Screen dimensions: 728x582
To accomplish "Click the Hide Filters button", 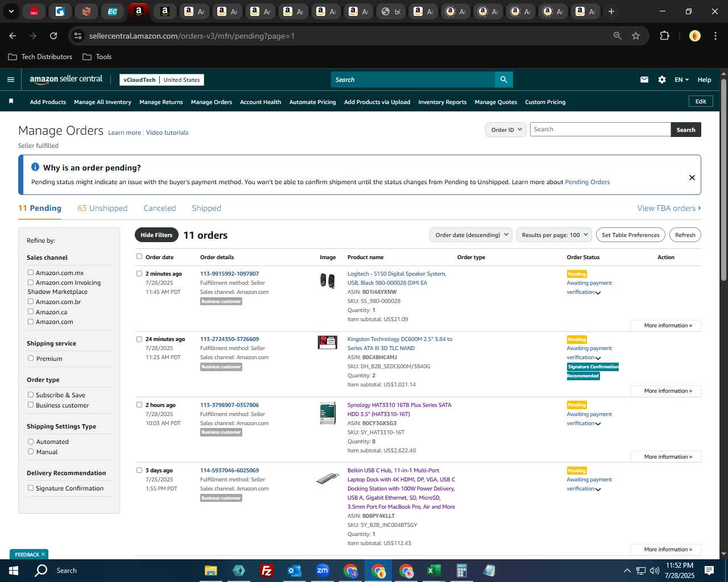I will [156, 235].
